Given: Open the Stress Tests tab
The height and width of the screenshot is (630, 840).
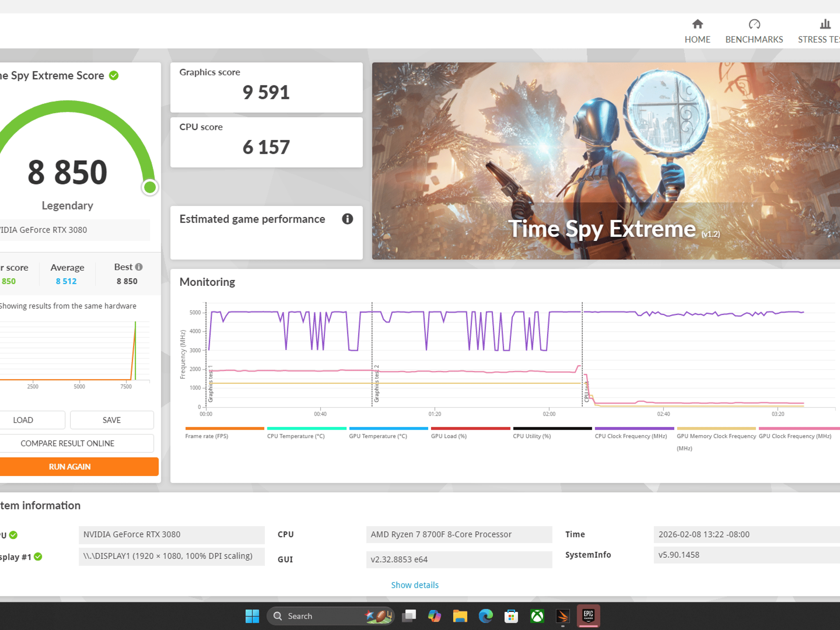Looking at the screenshot, I should (x=819, y=31).
